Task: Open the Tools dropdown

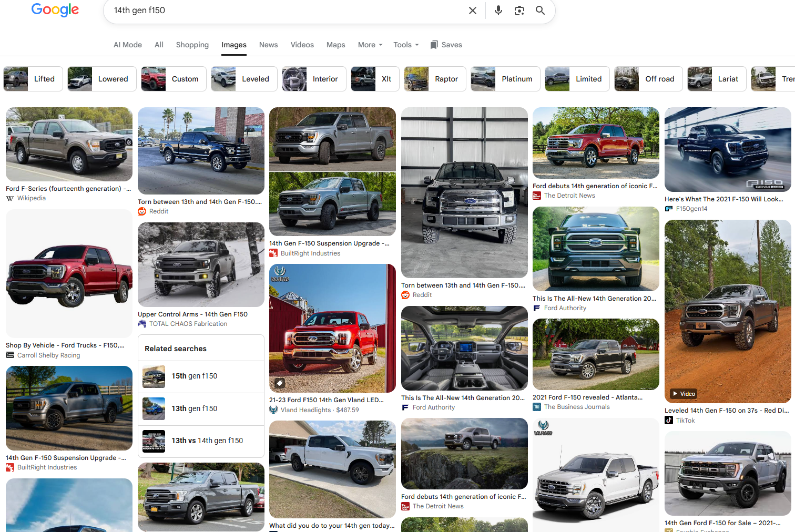Action: 406,45
